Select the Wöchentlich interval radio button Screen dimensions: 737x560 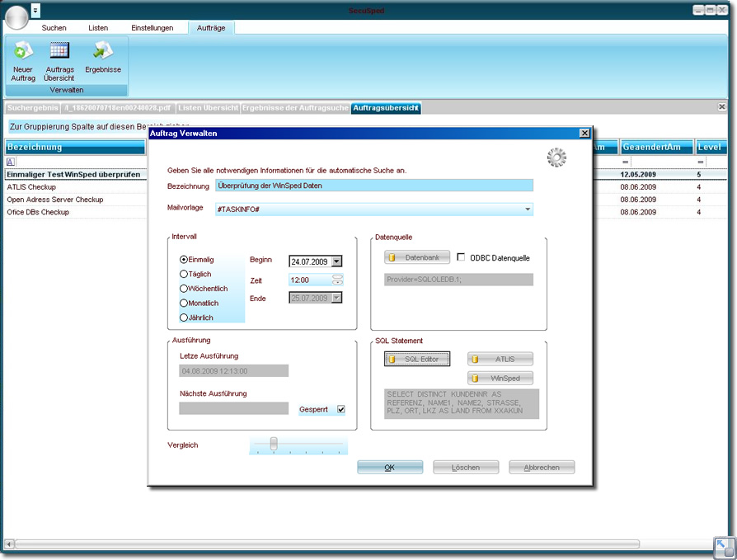(x=184, y=289)
